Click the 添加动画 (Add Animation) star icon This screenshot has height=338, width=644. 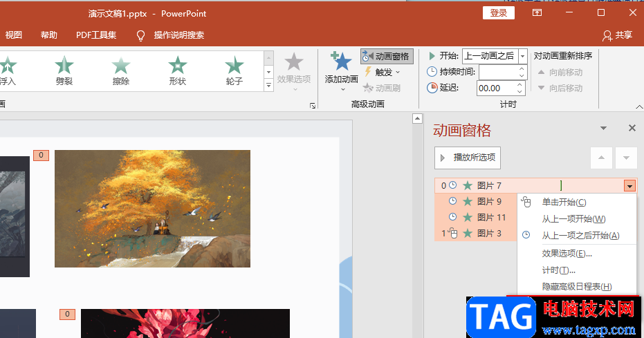pyautogui.click(x=341, y=62)
